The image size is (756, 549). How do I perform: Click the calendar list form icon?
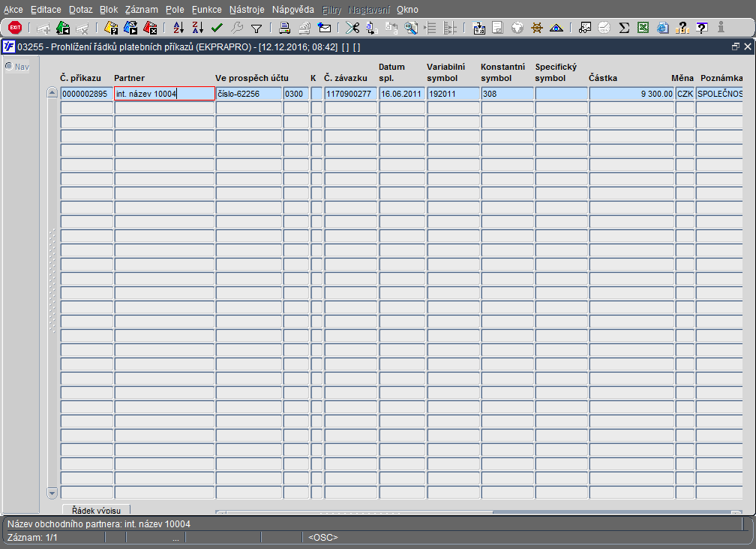coord(478,28)
